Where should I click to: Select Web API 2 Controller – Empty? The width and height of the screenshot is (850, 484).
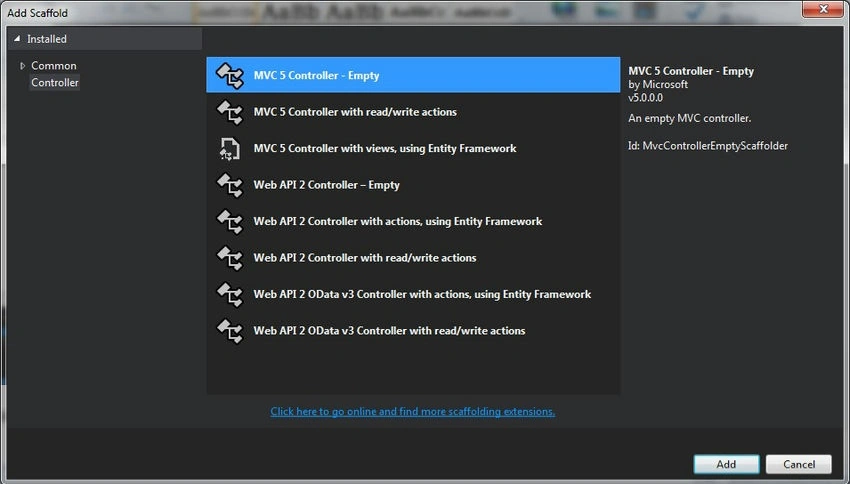point(413,184)
